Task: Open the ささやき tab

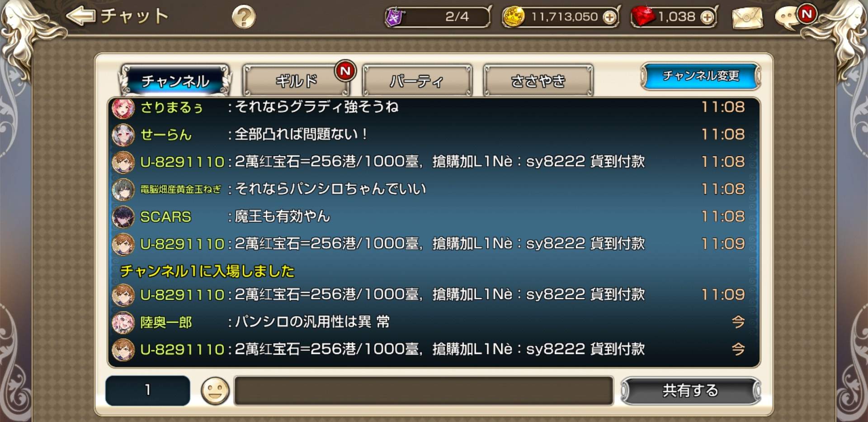Action: point(538,81)
